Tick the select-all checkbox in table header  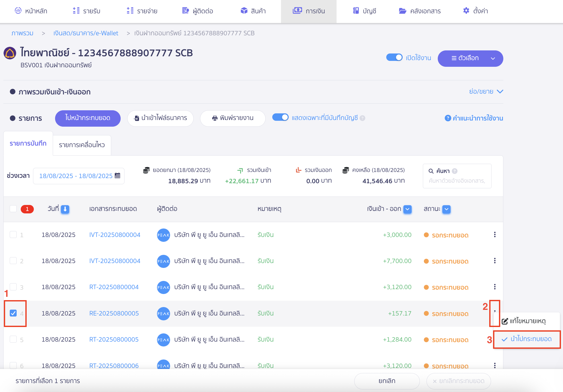13,209
